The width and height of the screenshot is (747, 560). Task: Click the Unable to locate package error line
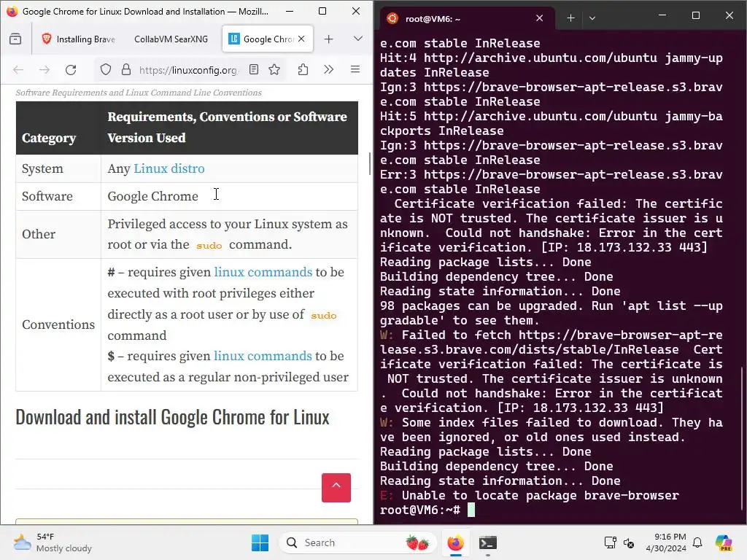tap(530, 495)
